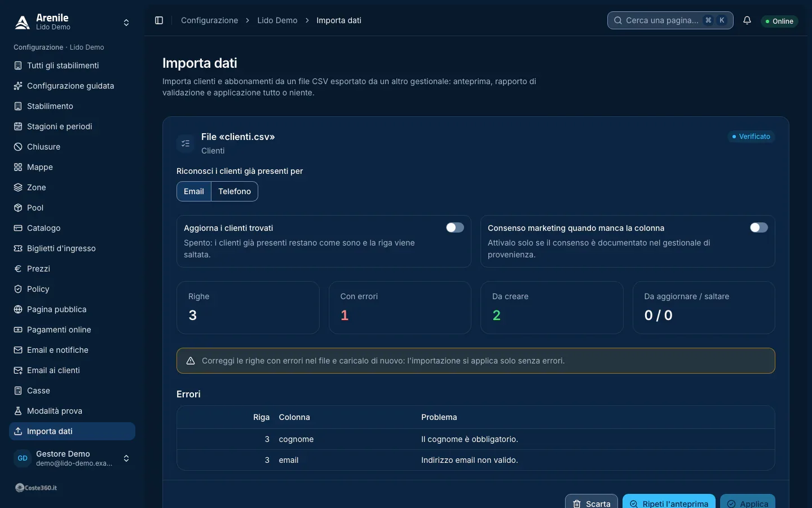Toggle the sidebar panel icon
The width and height of the screenshot is (812, 508).
click(159, 20)
